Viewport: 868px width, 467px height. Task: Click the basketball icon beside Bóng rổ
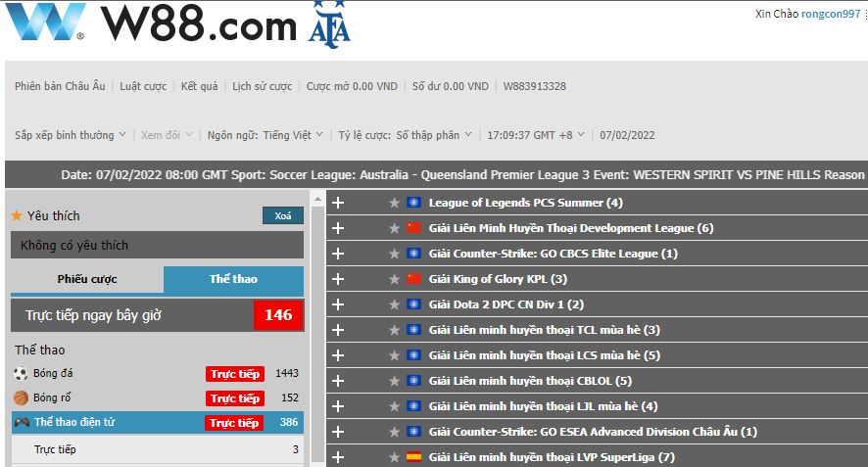click(21, 397)
